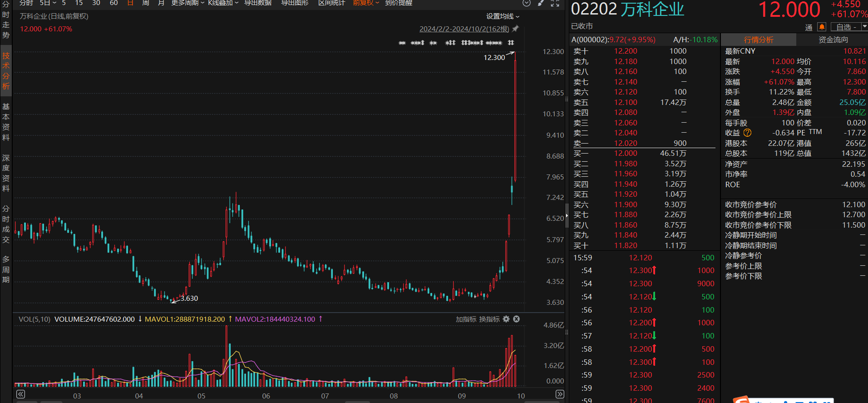868x403 pixels.
Task: Open the 5日 period dropdown
Action: 48,3
